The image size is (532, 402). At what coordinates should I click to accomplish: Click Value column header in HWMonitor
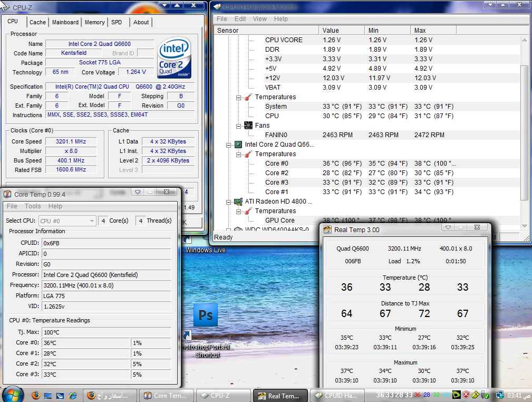tap(342, 30)
